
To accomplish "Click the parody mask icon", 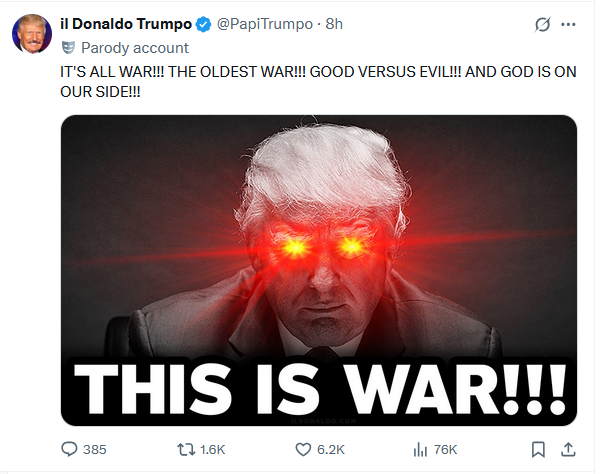I will click(68, 48).
